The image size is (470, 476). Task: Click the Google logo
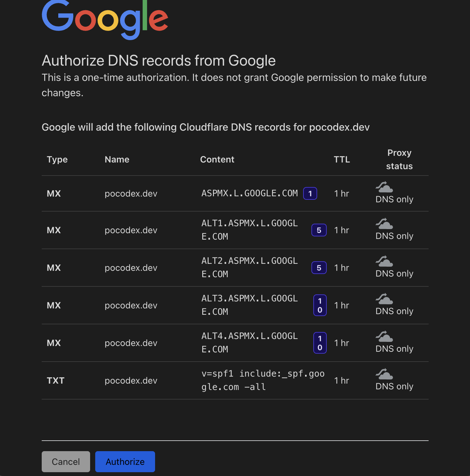[x=105, y=19]
